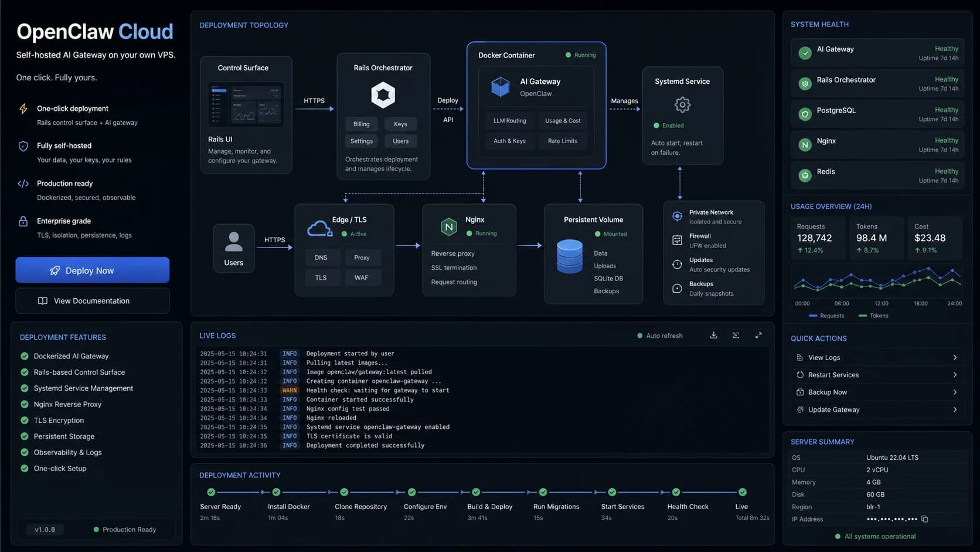
Task: Toggle the Observability & Logs checkmark
Action: pos(25,452)
